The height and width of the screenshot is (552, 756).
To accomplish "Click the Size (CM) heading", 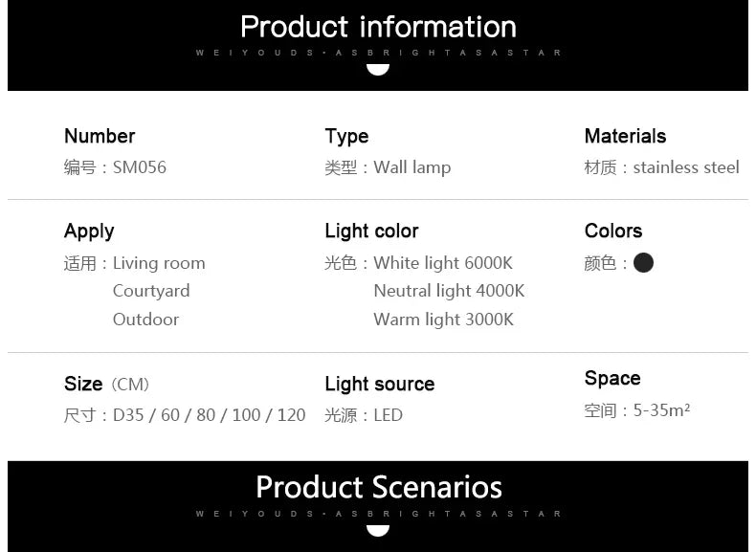I will [106, 384].
